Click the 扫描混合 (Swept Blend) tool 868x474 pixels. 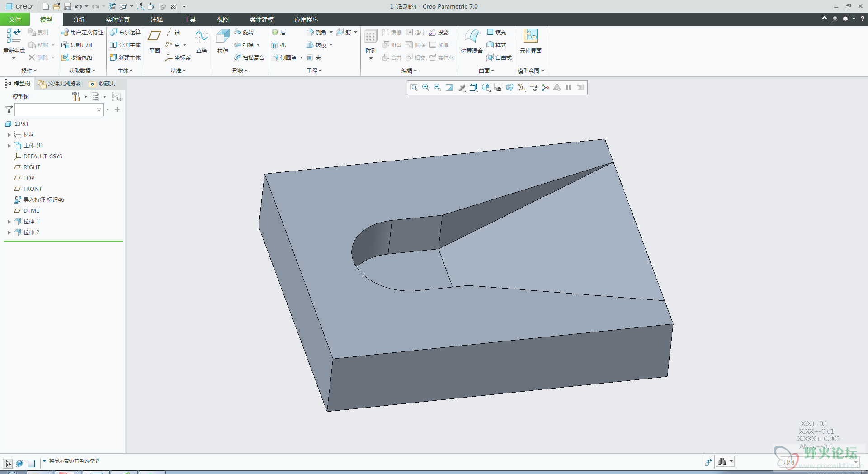[249, 58]
